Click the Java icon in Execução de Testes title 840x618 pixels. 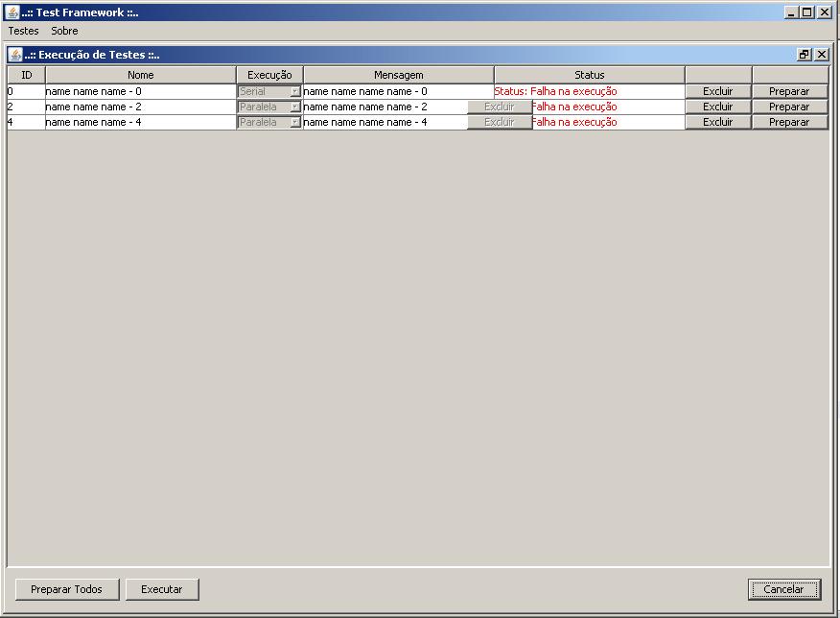tap(15, 55)
